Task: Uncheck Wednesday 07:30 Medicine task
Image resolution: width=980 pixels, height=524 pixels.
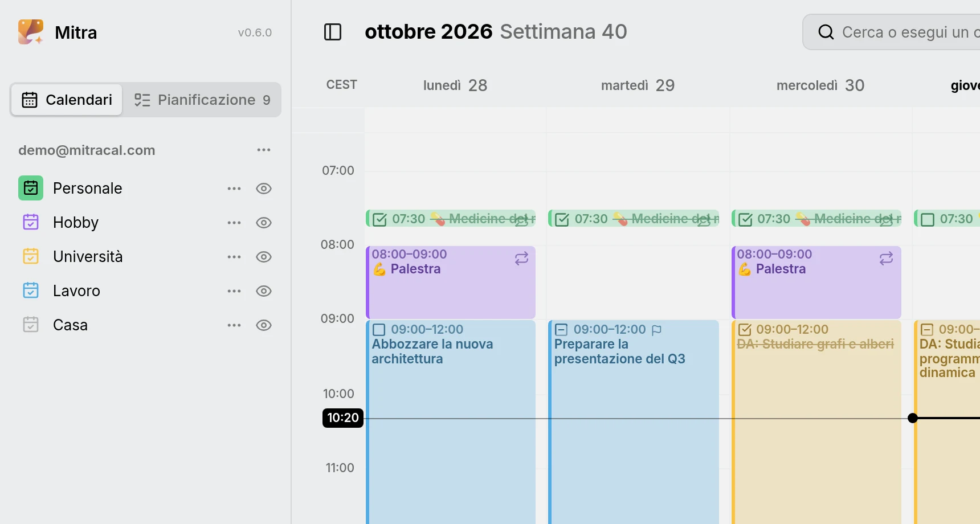Action: click(745, 219)
